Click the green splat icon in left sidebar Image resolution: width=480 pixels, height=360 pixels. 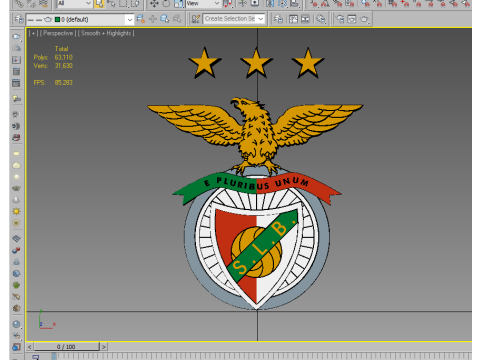[x=16, y=285]
